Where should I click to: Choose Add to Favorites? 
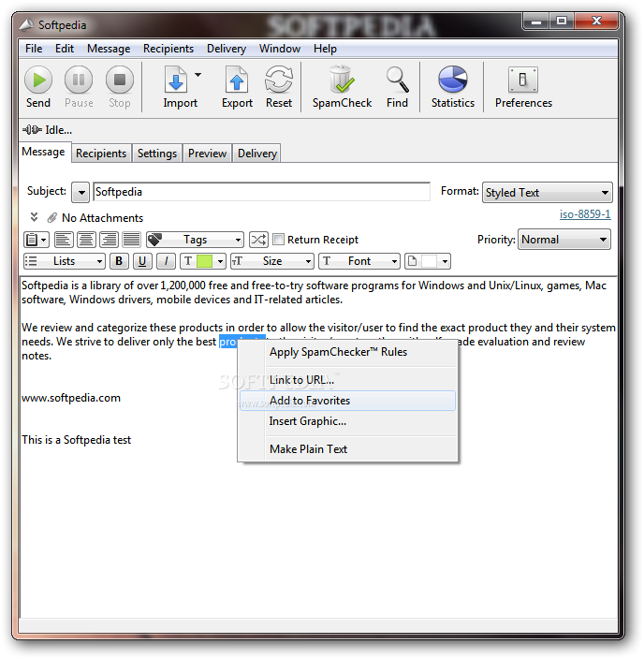coord(347,401)
